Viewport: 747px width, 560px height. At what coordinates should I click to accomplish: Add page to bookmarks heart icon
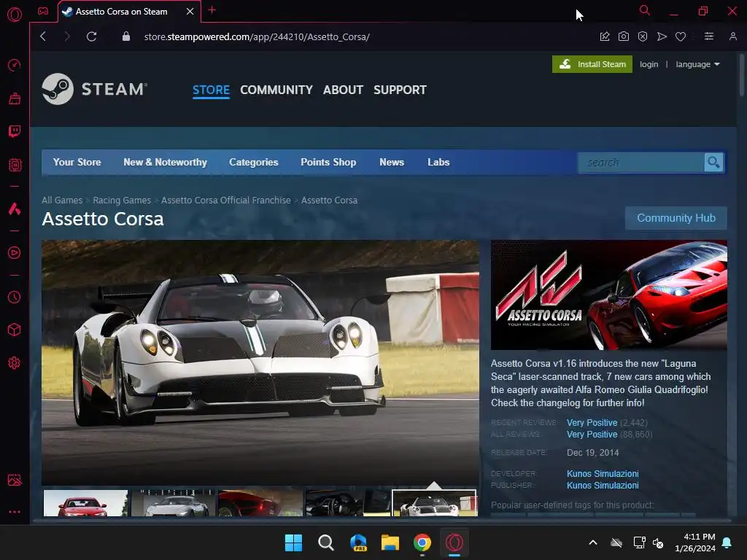(681, 36)
